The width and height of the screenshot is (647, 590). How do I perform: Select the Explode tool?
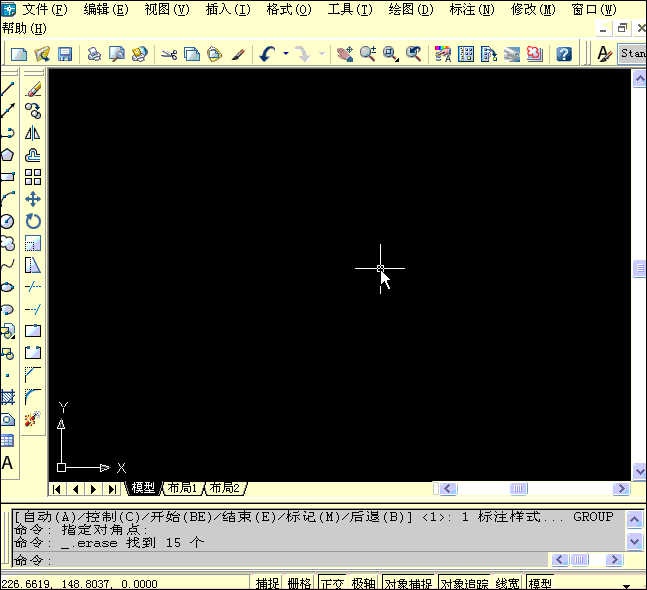coord(33,419)
